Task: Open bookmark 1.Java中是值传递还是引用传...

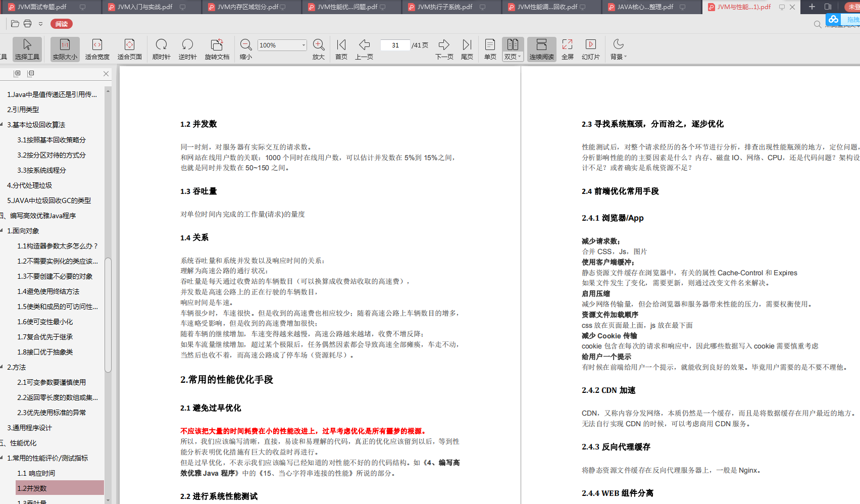Action: 52,94
